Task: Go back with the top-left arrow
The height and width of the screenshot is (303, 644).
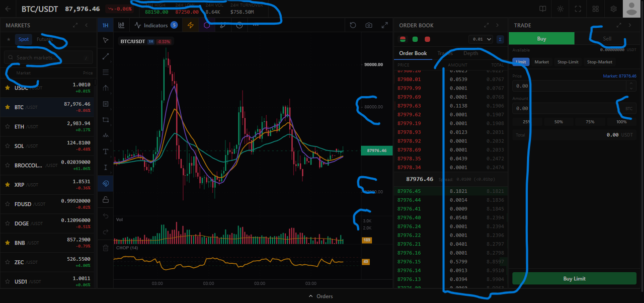Action: (8, 9)
